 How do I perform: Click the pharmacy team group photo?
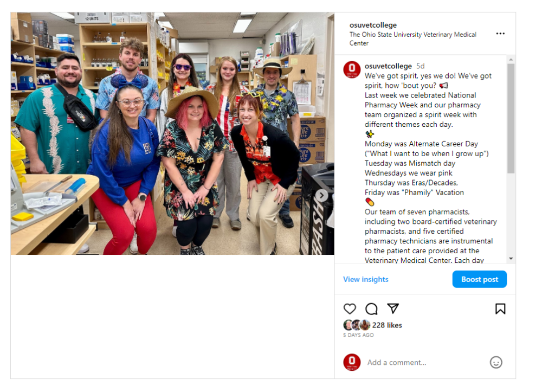(x=172, y=133)
